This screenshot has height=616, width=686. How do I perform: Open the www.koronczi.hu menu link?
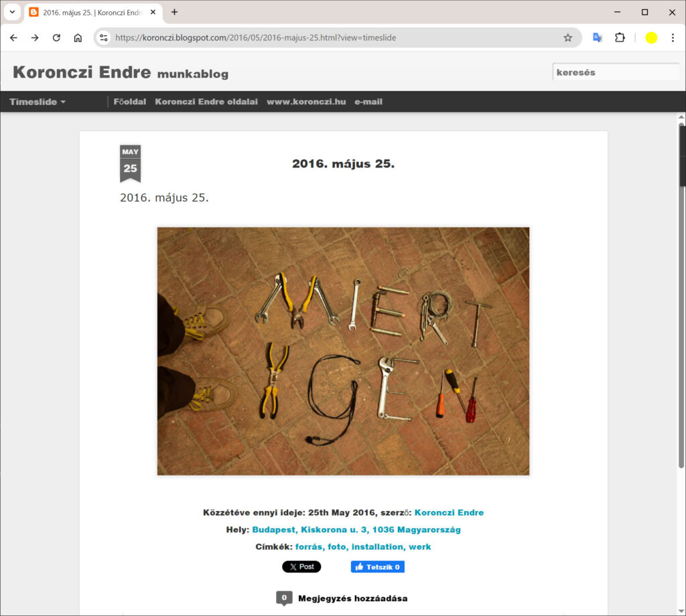(306, 102)
